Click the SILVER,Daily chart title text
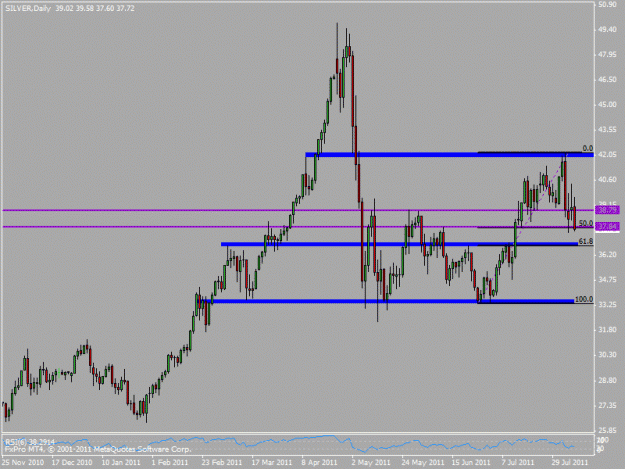The image size is (625, 469). (28, 8)
